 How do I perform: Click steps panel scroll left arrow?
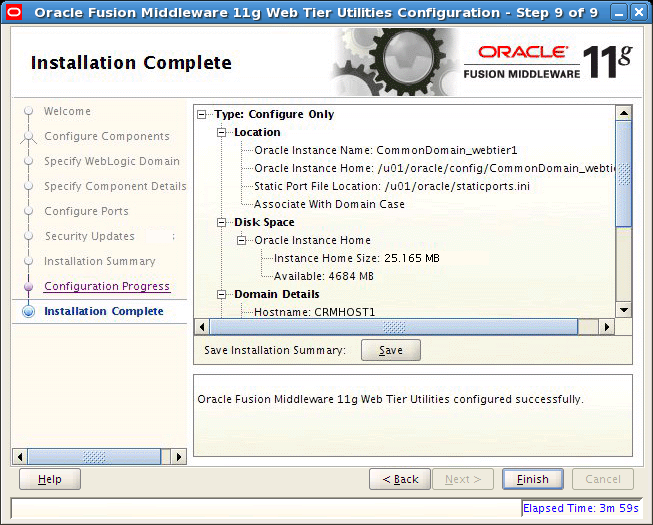pyautogui.click(x=20, y=457)
